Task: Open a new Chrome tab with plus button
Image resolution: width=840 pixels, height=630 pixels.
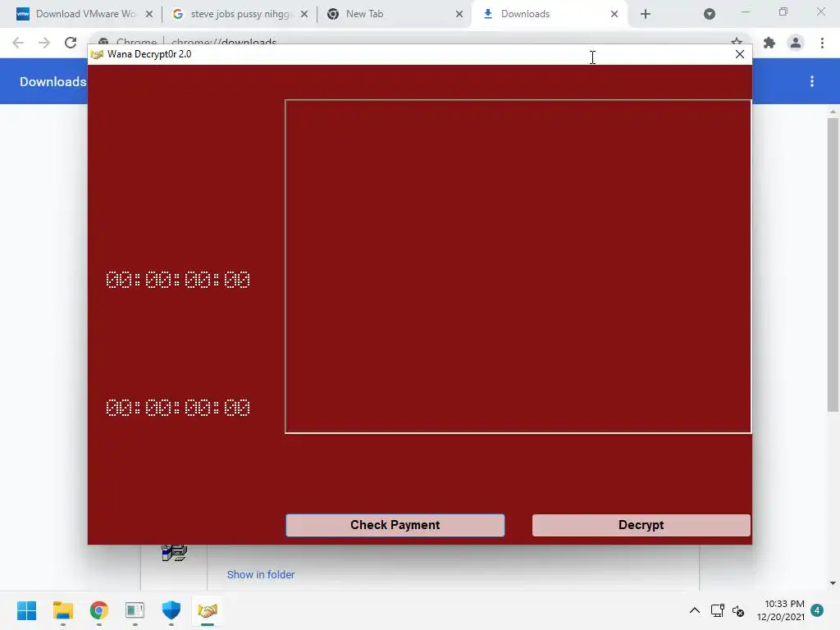Action: (x=646, y=14)
